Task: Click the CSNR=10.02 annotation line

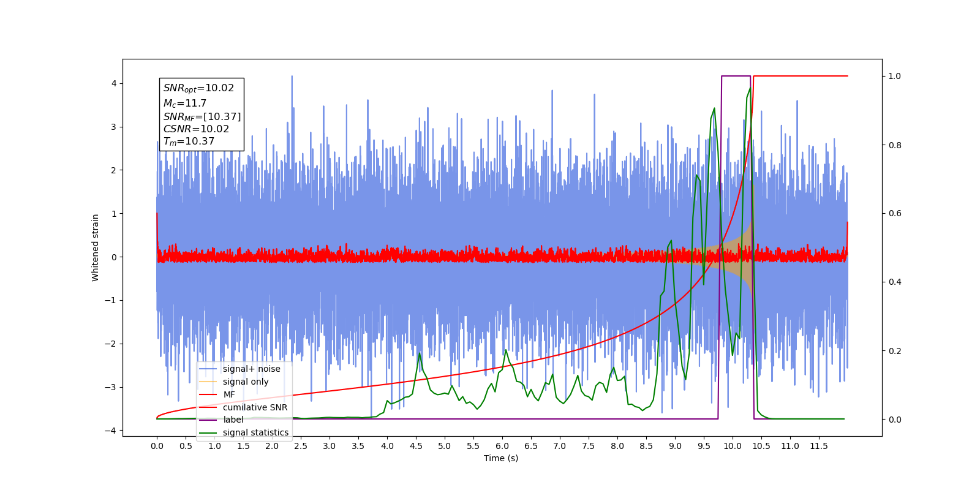Action: click(196, 129)
